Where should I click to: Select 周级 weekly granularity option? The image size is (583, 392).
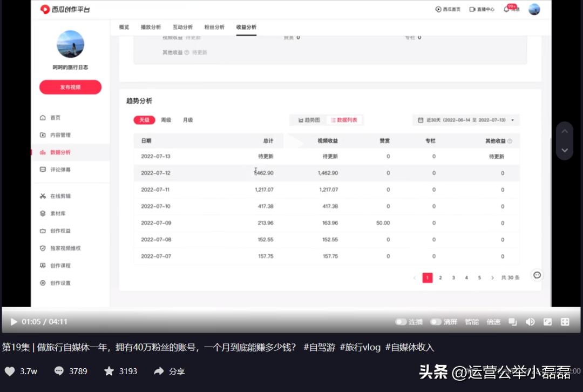click(166, 120)
